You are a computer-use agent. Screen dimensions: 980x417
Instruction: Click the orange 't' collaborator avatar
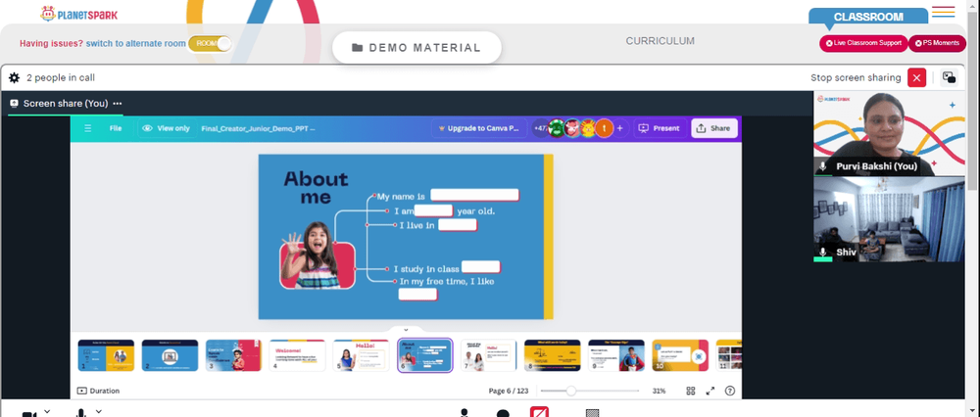604,128
